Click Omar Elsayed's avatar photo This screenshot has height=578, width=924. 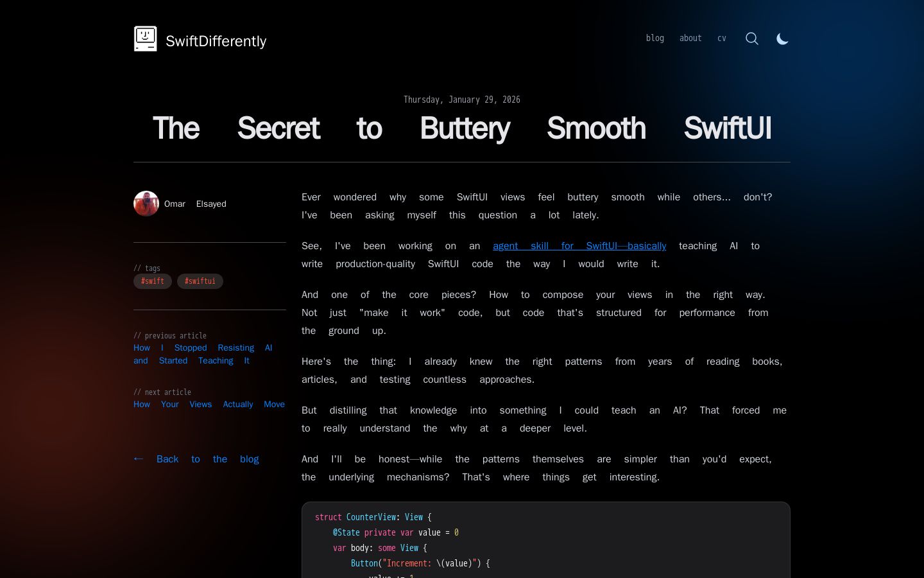pyautogui.click(x=146, y=204)
